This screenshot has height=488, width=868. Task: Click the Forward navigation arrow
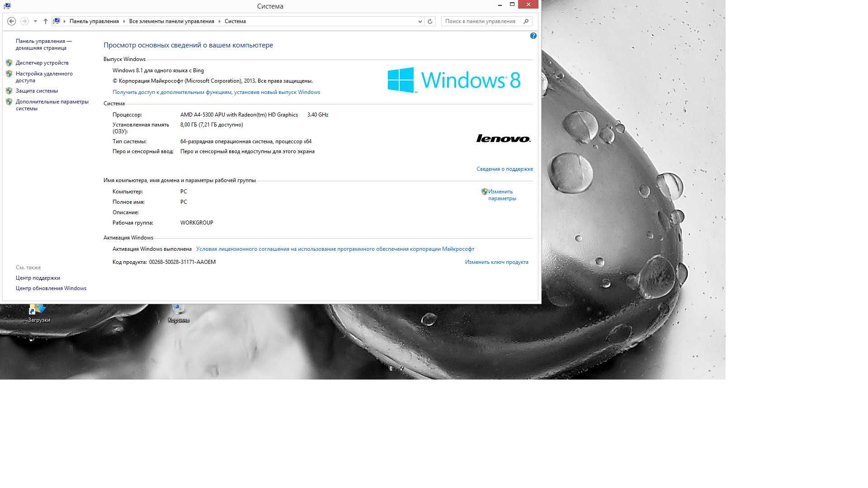click(x=24, y=21)
